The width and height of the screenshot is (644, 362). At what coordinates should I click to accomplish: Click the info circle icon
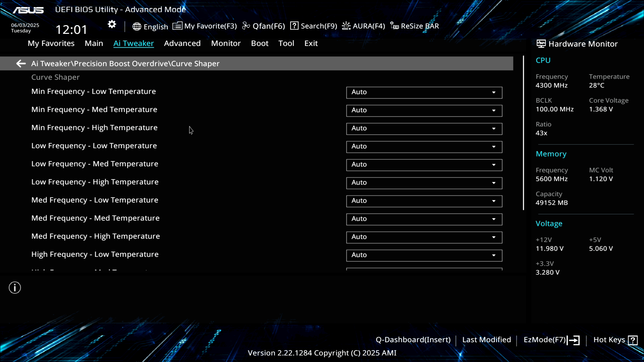coord(15,288)
